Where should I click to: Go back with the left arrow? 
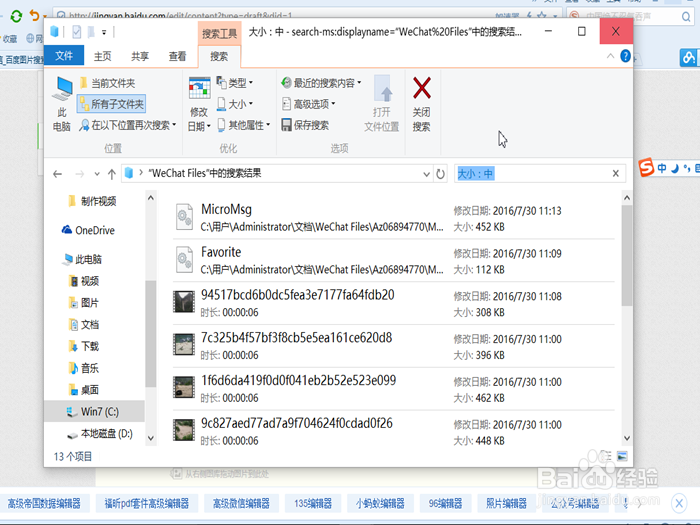[x=57, y=174]
